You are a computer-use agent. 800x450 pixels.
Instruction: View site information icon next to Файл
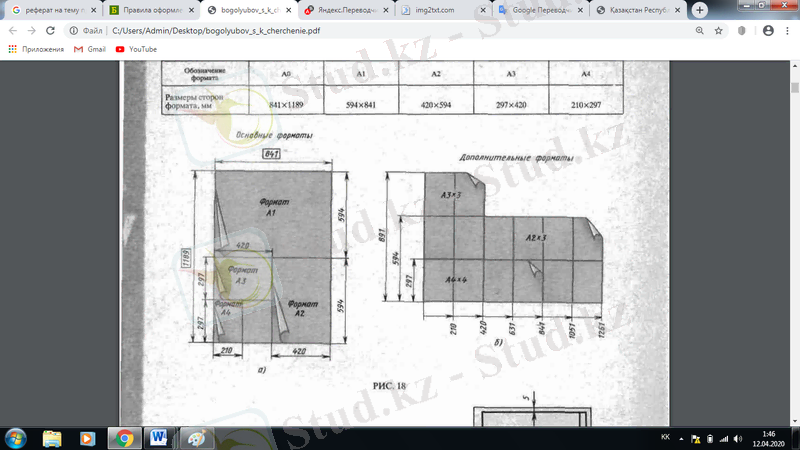tap(73, 31)
